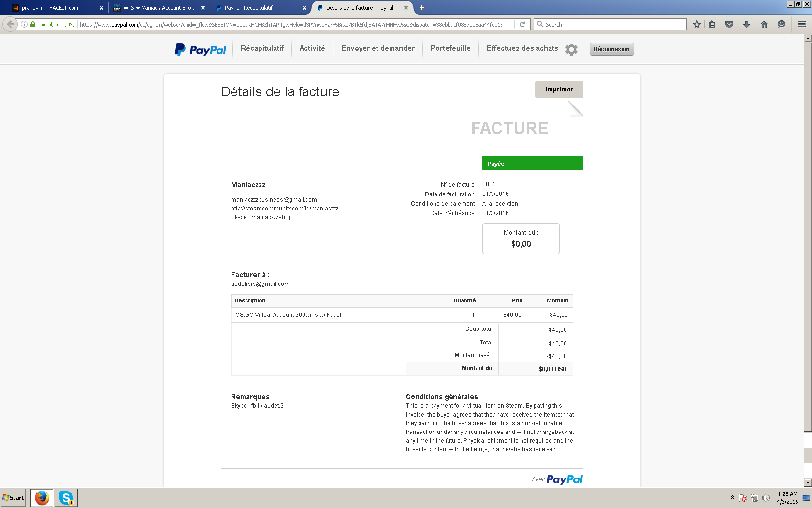Image resolution: width=812 pixels, height=508 pixels.
Task: Click the PayPal logo in the header
Action: tap(201, 49)
